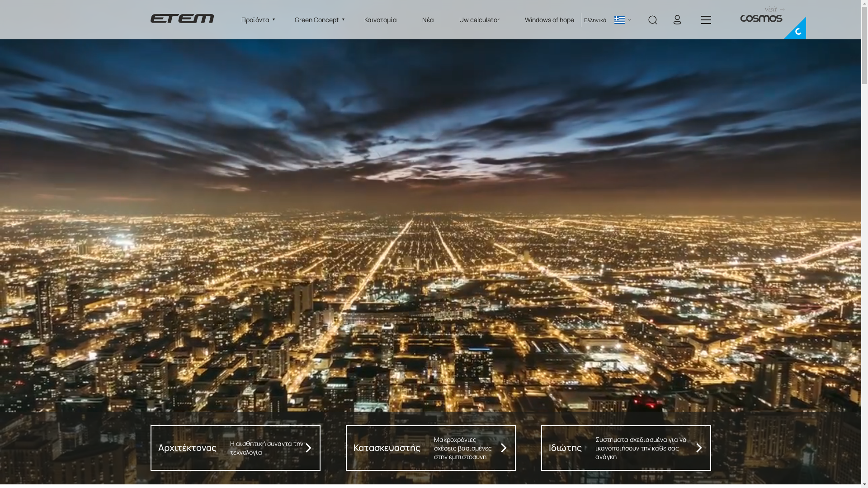This screenshot has width=868, height=488.
Task: Open Windows of hope page
Action: (549, 20)
